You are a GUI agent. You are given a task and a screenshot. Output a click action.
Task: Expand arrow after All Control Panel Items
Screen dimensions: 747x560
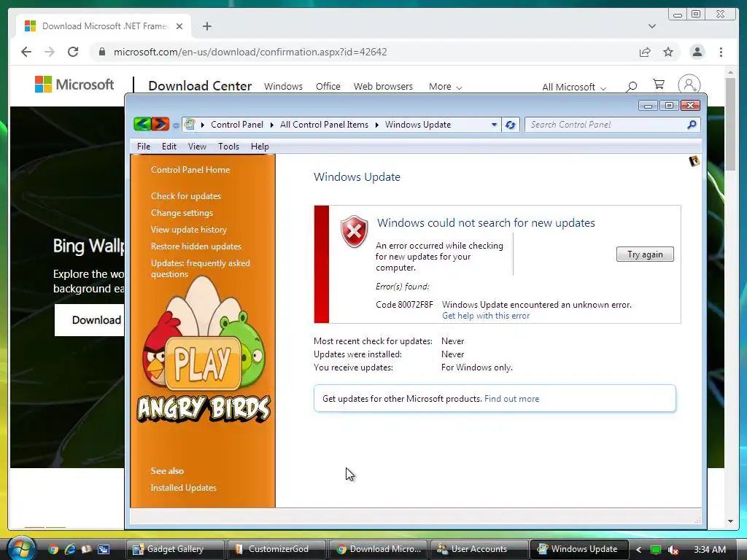(x=377, y=125)
